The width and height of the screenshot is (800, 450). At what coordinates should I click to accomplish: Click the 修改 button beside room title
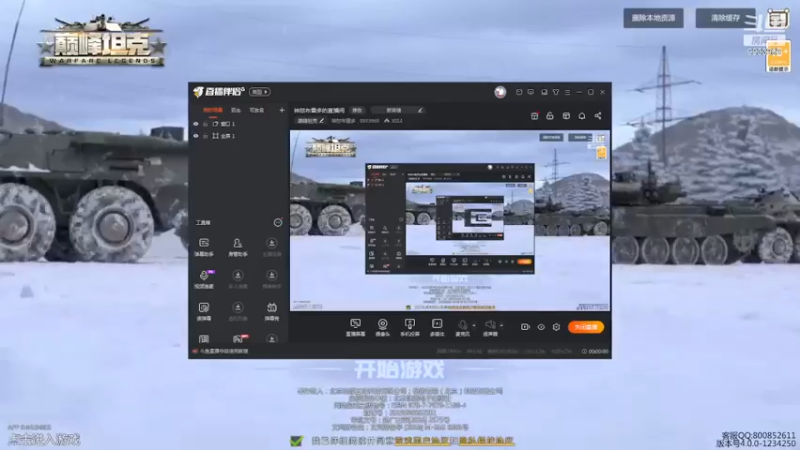point(357,110)
